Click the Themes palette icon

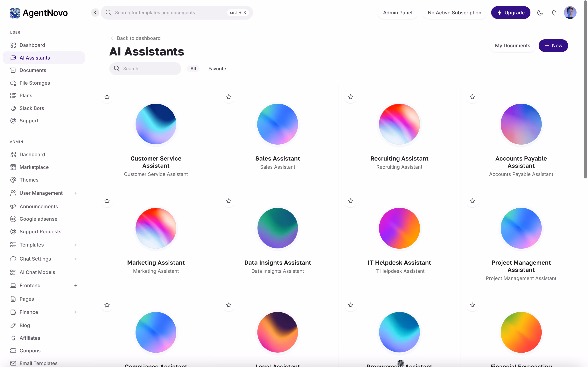(13, 180)
